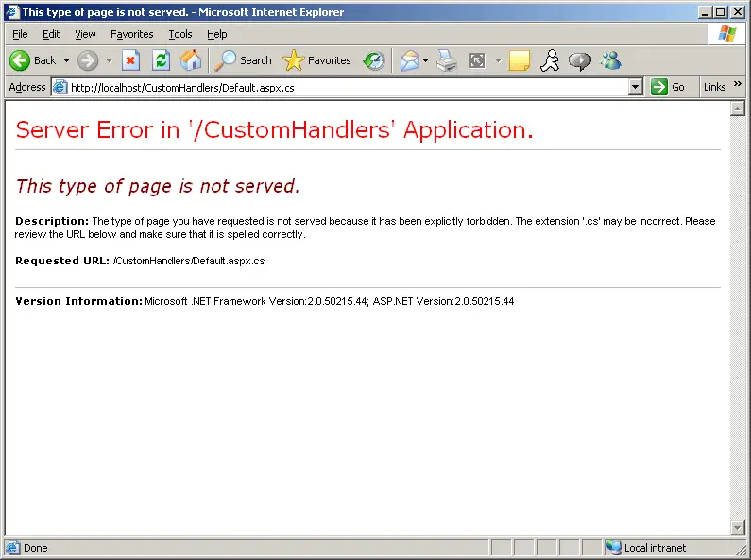The image size is (751, 560).
Task: Click the green Go button
Action: 668,87
